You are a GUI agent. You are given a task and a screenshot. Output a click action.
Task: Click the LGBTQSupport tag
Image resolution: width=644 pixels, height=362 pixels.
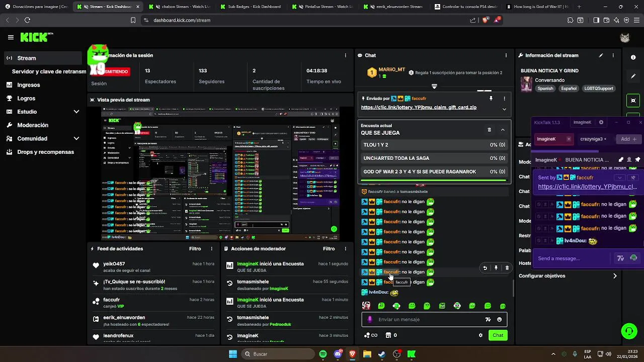point(599,88)
